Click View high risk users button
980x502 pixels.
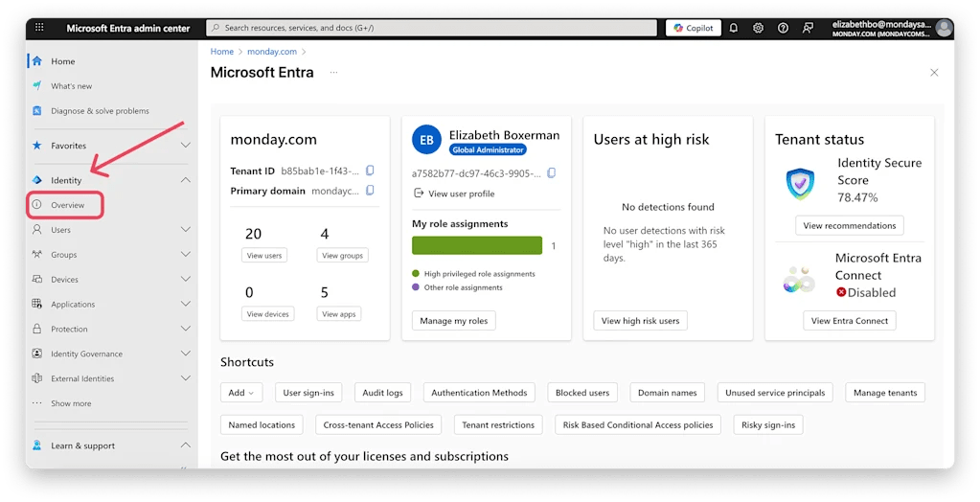[640, 321]
